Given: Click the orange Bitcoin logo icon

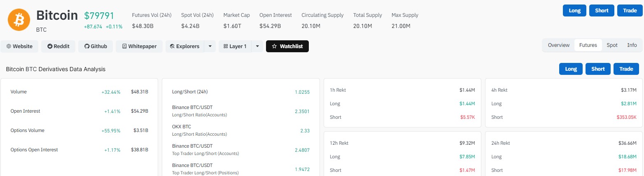Looking at the screenshot, I should click(x=19, y=20).
